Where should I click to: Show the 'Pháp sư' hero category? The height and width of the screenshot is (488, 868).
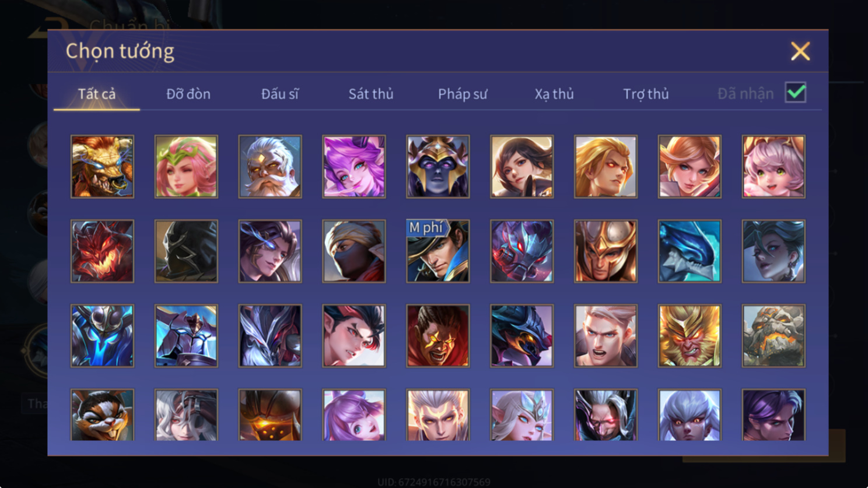pyautogui.click(x=463, y=94)
